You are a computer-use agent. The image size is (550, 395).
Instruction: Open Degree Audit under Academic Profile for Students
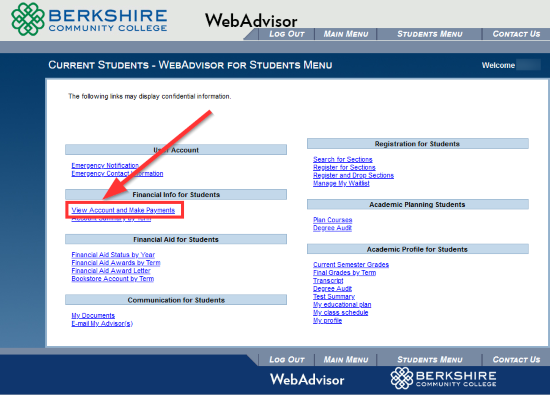(x=332, y=289)
